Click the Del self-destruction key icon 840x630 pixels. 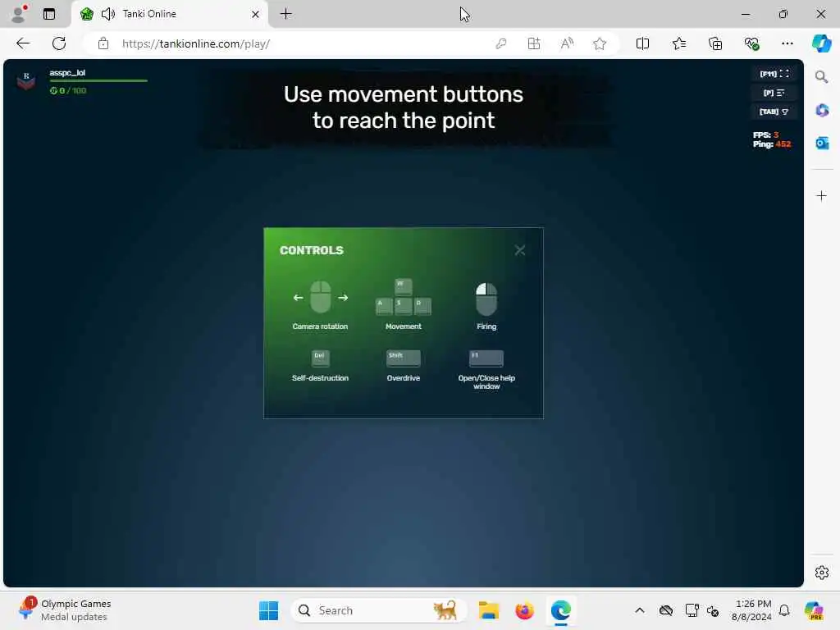pyautogui.click(x=321, y=358)
